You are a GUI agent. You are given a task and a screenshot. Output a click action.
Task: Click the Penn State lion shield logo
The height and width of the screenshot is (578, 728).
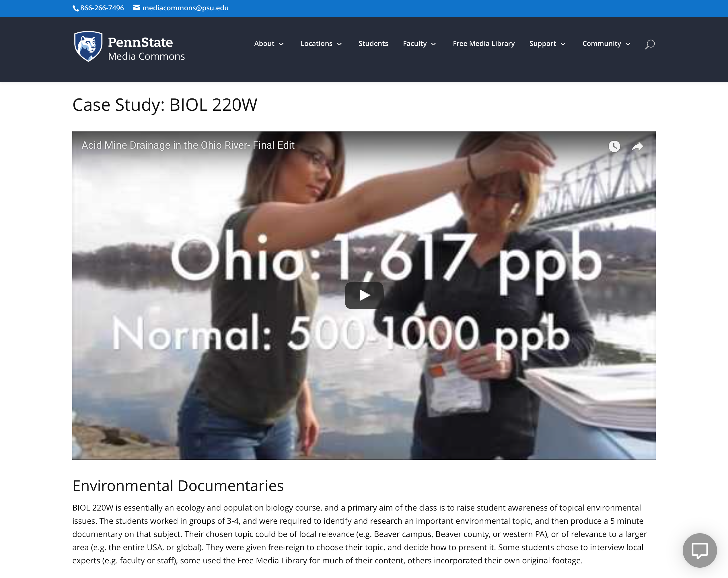pos(88,46)
